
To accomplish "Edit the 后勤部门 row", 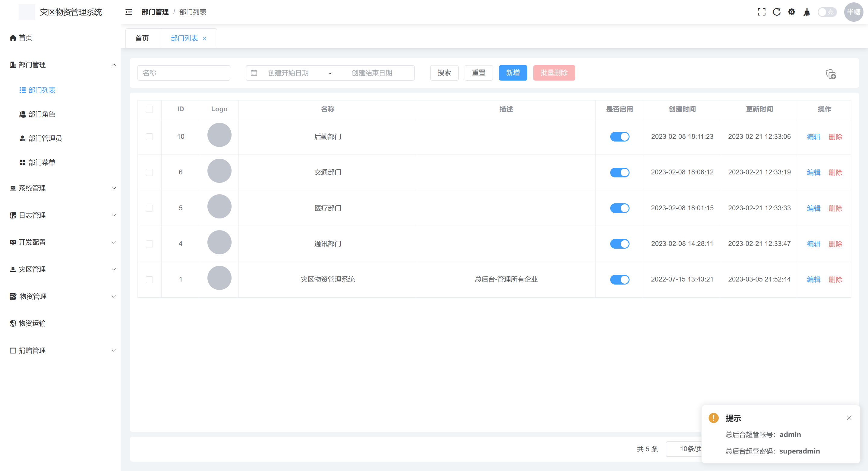I will pyautogui.click(x=813, y=137).
